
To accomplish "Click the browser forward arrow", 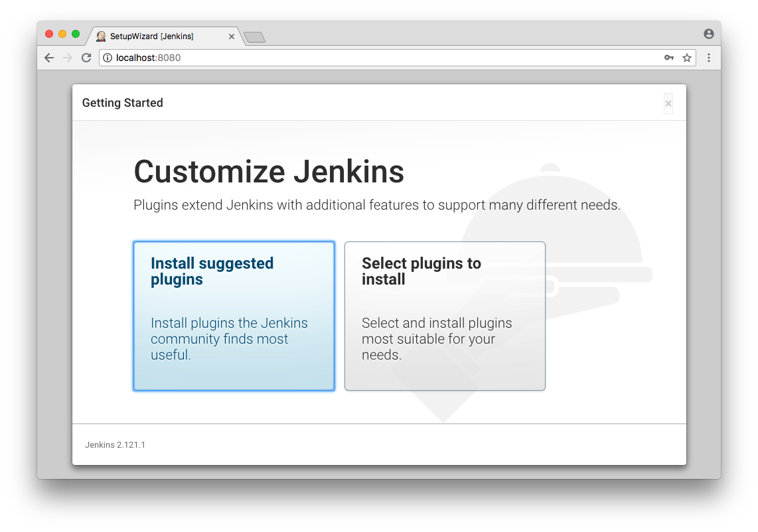I will tap(67, 58).
